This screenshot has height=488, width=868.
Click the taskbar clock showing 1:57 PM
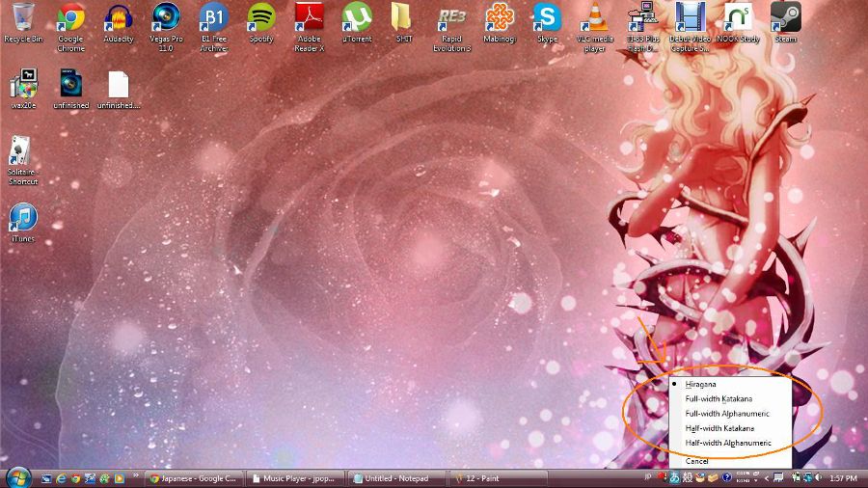click(843, 477)
